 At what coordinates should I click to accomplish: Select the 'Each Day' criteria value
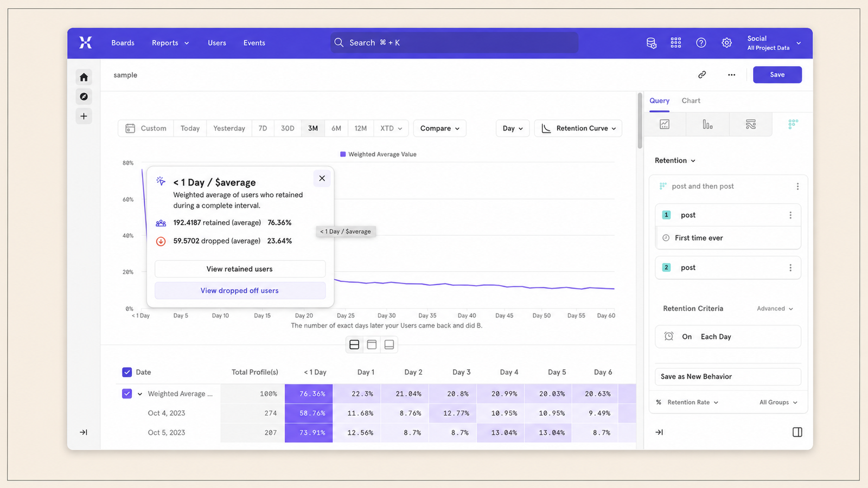[716, 337]
